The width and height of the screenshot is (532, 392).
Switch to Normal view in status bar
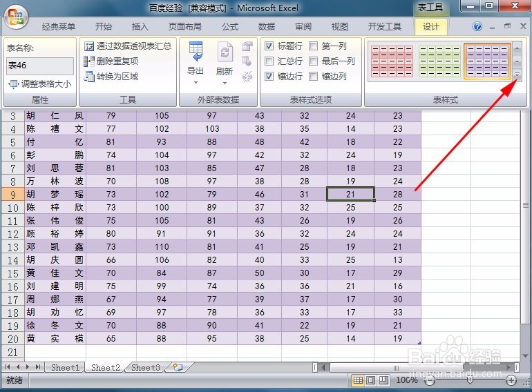(x=358, y=380)
